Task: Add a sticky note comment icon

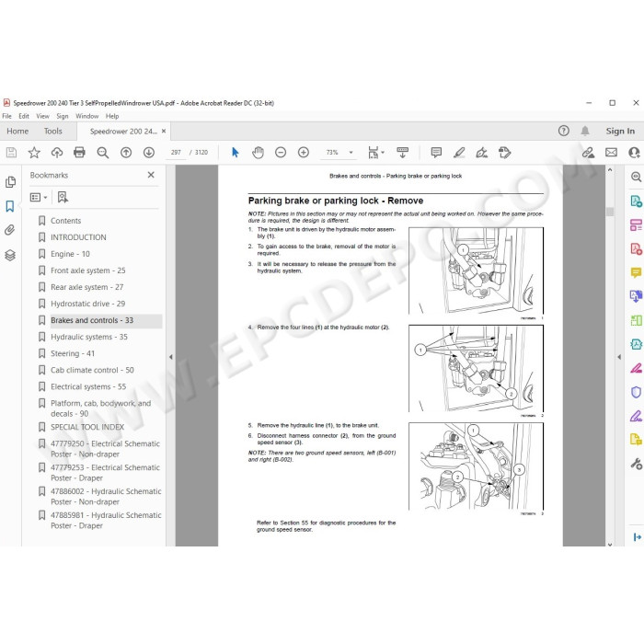Action: pyautogui.click(x=436, y=153)
